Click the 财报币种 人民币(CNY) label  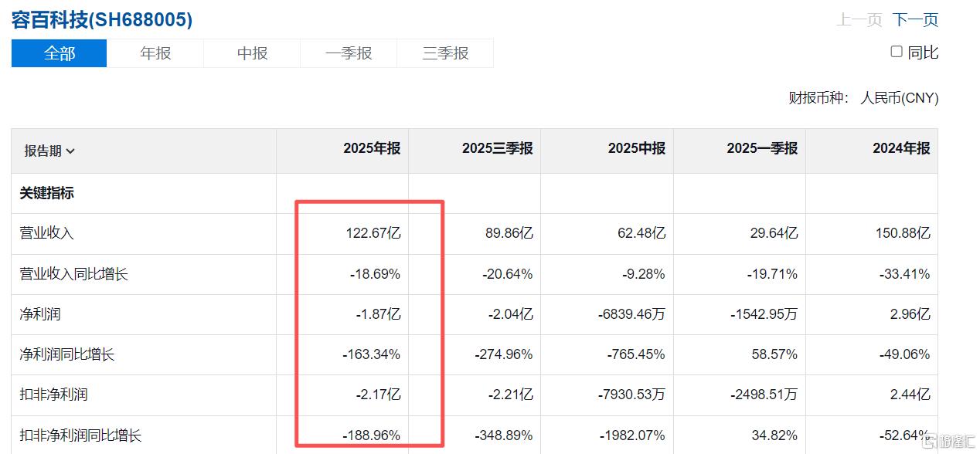(863, 98)
